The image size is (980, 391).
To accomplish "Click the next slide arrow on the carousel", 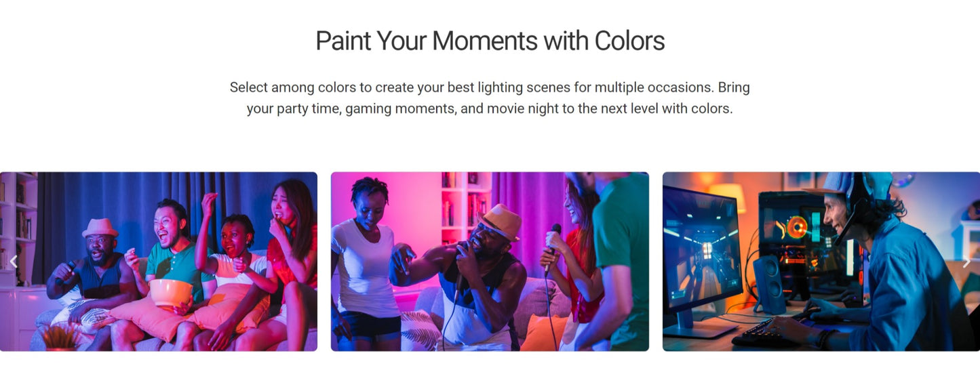I will pyautogui.click(x=966, y=262).
